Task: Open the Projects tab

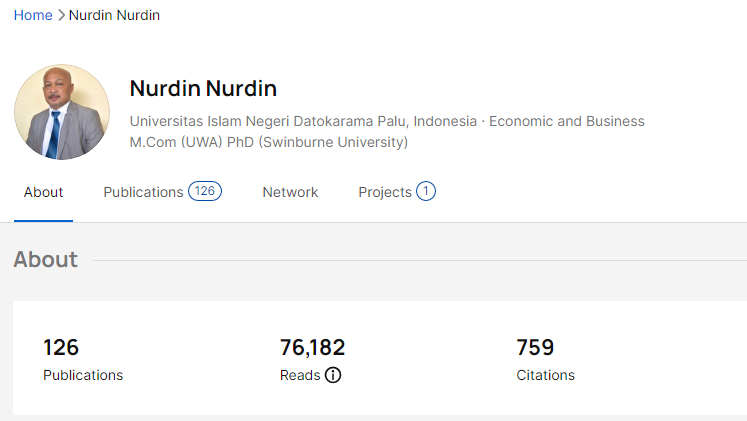Action: (x=385, y=192)
